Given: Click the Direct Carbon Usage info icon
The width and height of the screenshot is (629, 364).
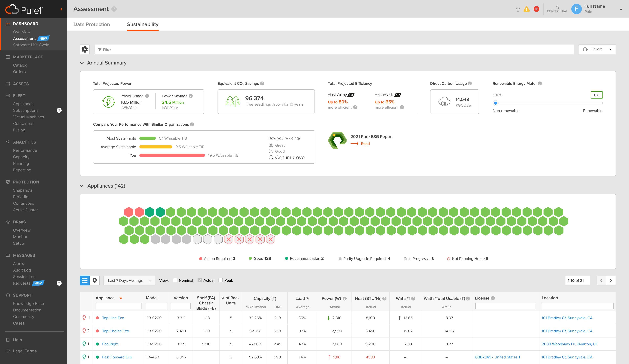Looking at the screenshot, I should point(470,83).
